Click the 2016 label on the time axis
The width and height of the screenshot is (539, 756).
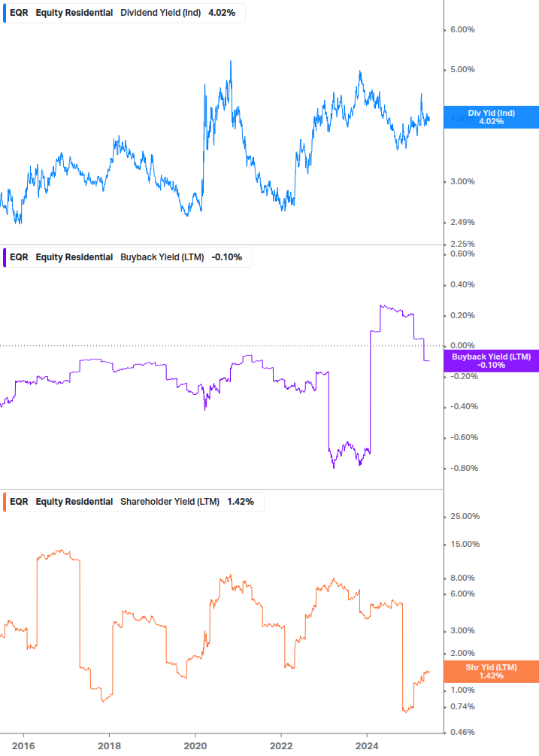(23, 746)
